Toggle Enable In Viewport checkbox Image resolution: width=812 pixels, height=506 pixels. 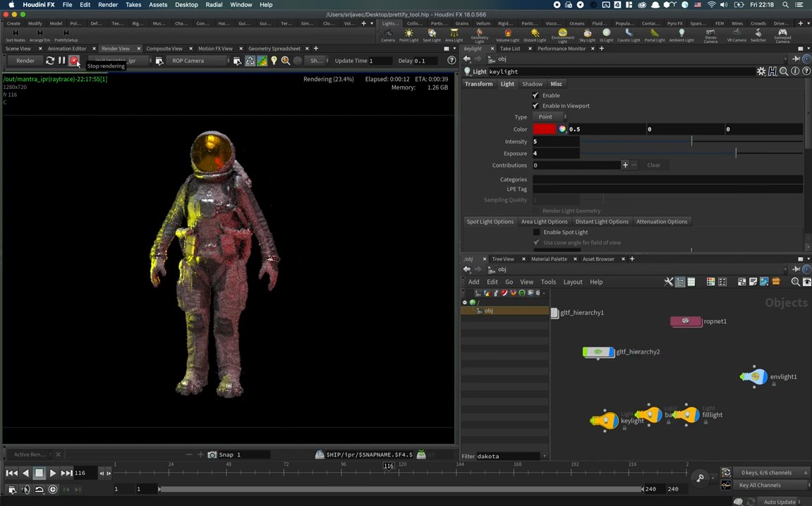coord(535,106)
